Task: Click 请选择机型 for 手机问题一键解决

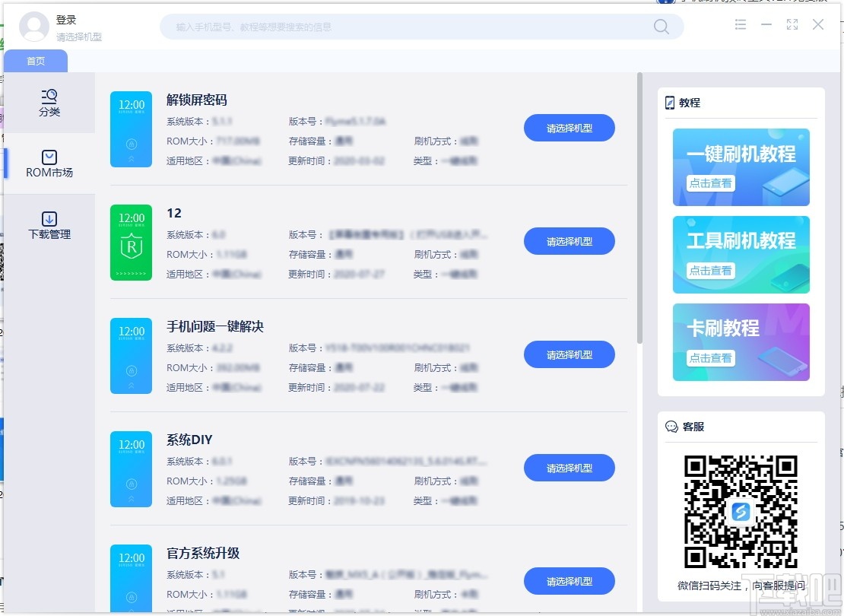Action: (x=569, y=354)
